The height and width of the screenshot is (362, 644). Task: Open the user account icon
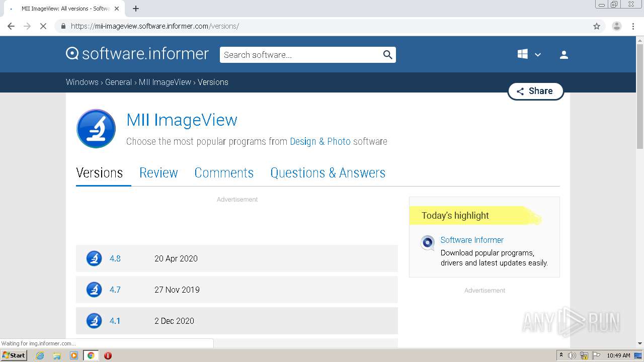click(564, 55)
